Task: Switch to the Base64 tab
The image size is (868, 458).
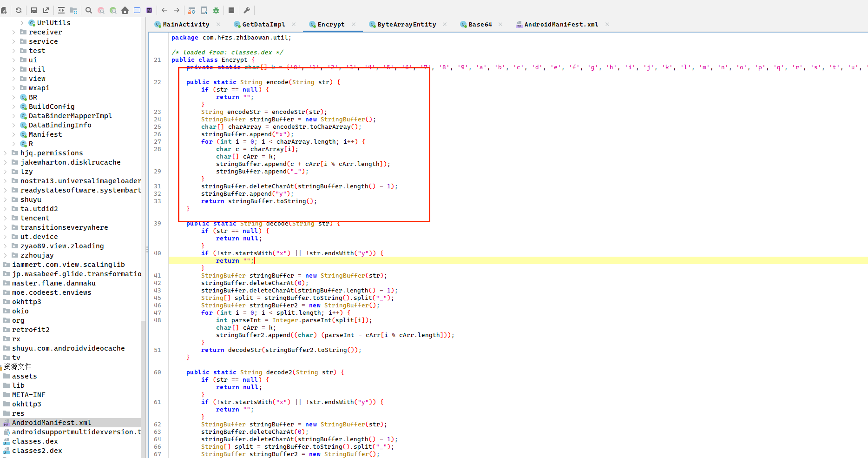Action: click(480, 25)
